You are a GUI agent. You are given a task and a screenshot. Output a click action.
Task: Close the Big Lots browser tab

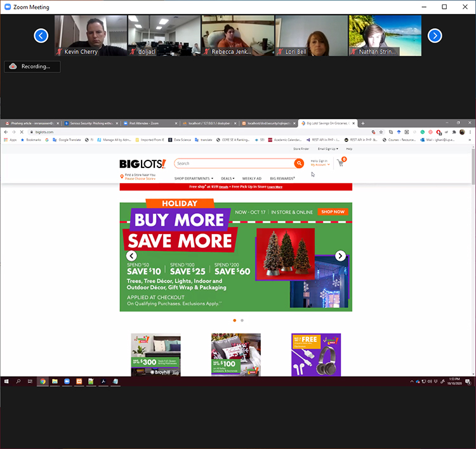point(354,123)
